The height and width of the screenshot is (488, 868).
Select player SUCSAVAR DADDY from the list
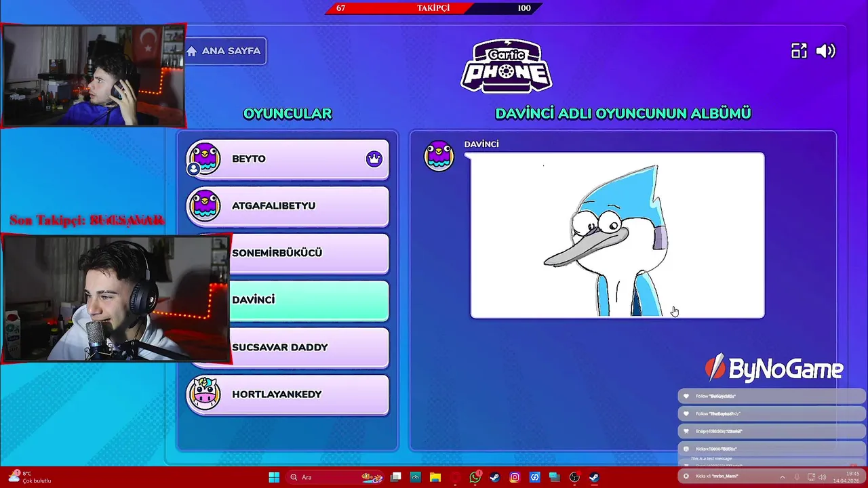(309, 347)
